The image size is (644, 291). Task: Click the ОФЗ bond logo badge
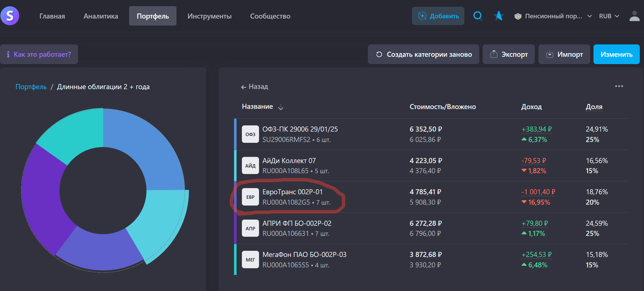pyautogui.click(x=250, y=134)
